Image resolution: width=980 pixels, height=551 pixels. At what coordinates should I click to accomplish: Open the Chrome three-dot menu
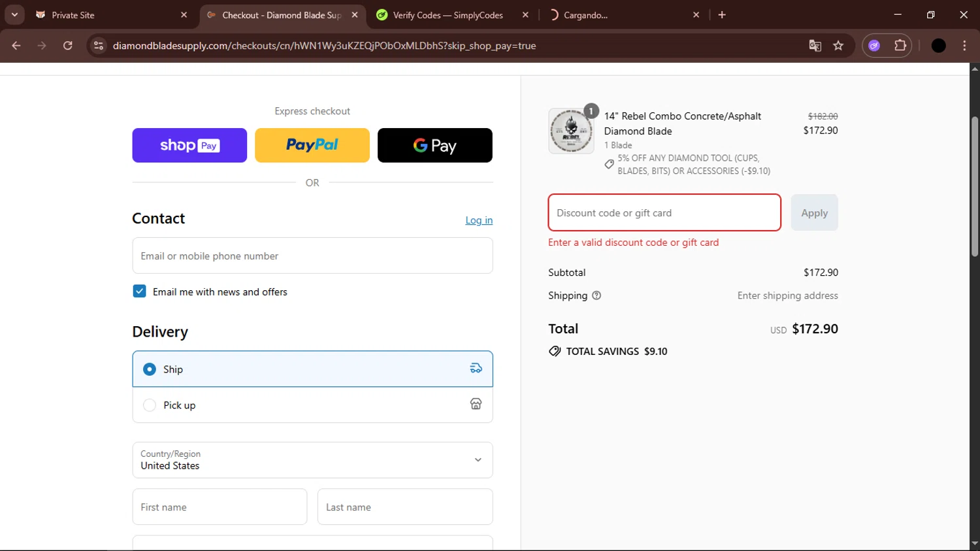(964, 46)
